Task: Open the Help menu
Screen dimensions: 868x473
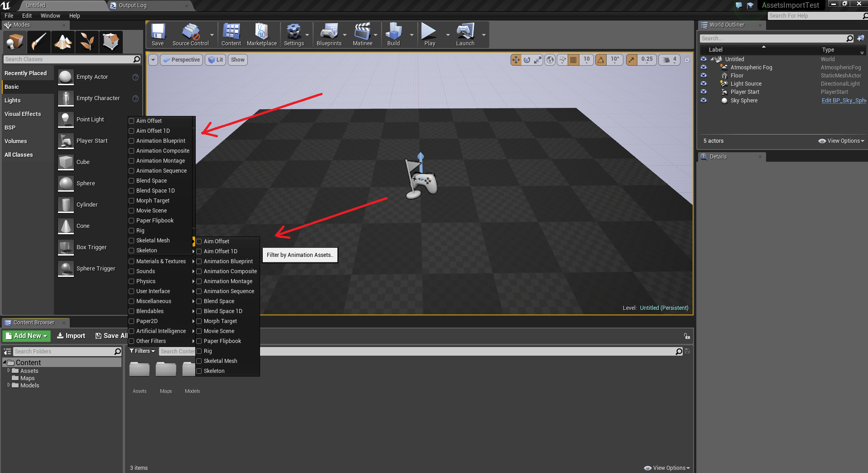Action: click(x=75, y=15)
